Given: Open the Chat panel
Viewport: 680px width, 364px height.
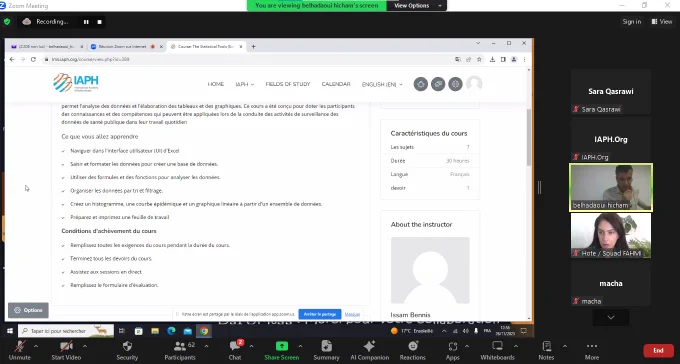Looking at the screenshot, I should 235,351.
